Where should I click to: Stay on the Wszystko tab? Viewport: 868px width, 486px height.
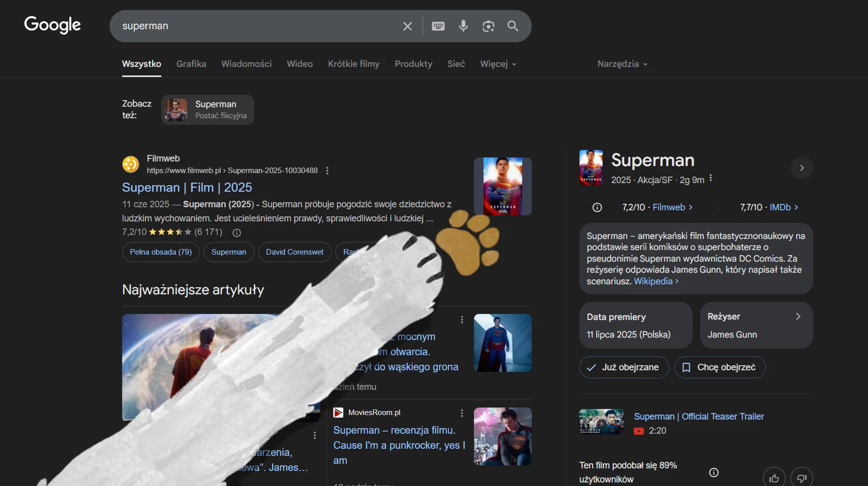pos(142,64)
